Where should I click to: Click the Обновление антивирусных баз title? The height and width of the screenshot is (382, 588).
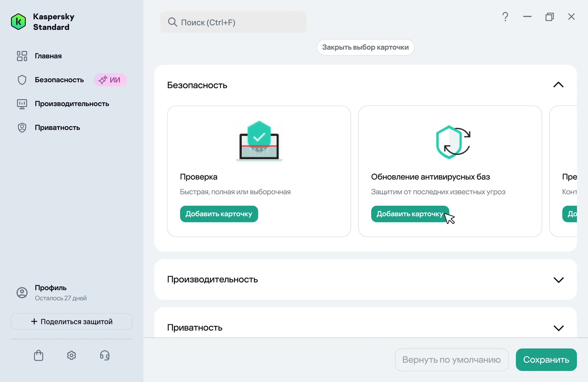(430, 177)
